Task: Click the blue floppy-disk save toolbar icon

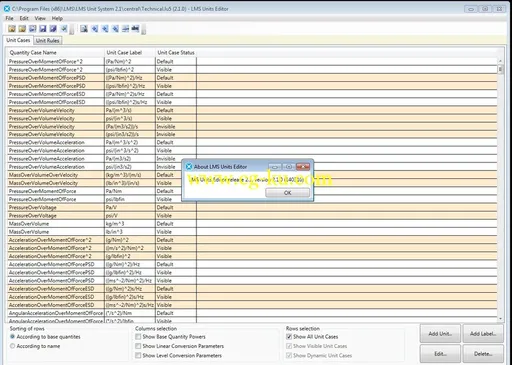Action: (x=43, y=29)
